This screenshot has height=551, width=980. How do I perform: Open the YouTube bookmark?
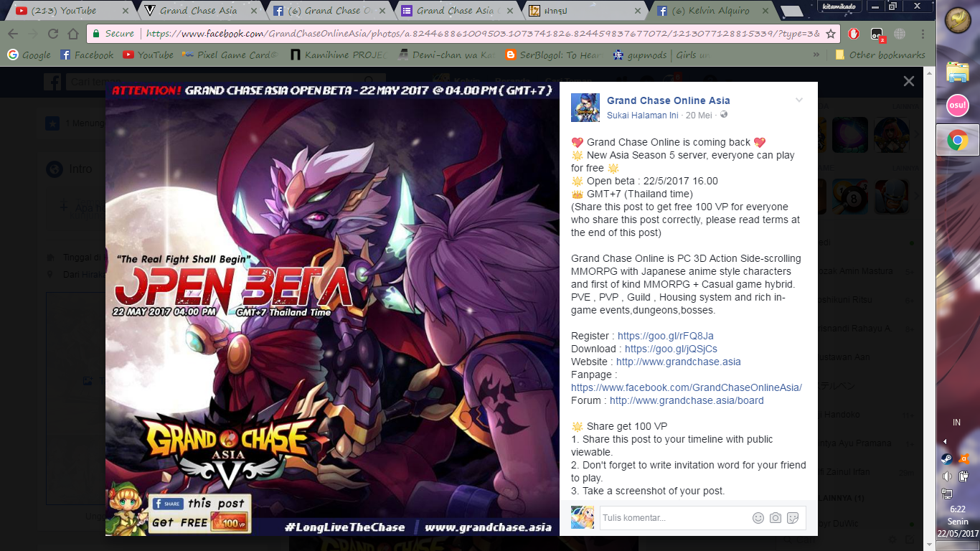pyautogui.click(x=149, y=55)
